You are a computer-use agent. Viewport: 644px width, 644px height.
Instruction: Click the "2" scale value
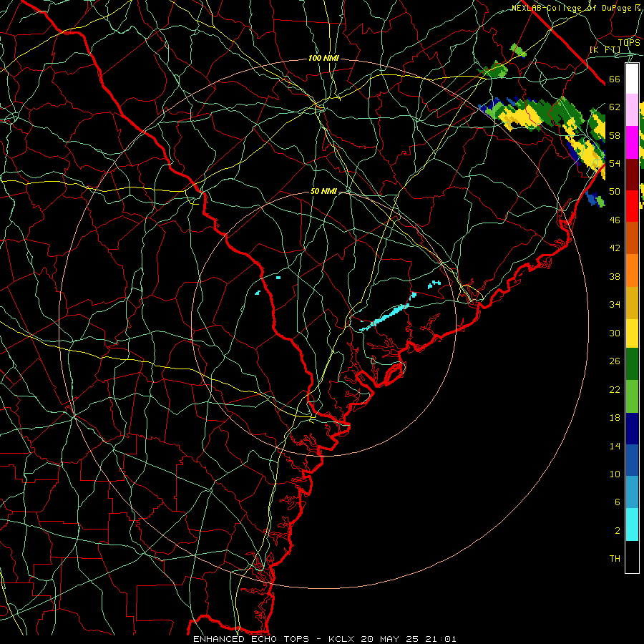tap(617, 531)
